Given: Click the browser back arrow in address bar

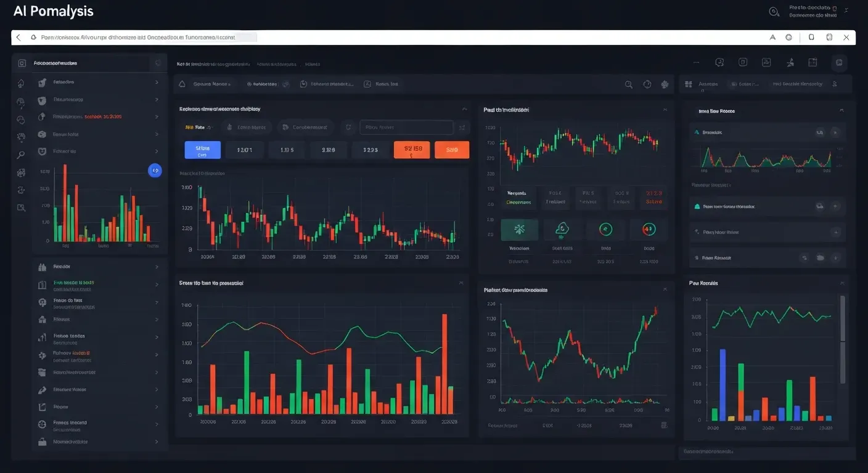Looking at the screenshot, I should [x=18, y=38].
